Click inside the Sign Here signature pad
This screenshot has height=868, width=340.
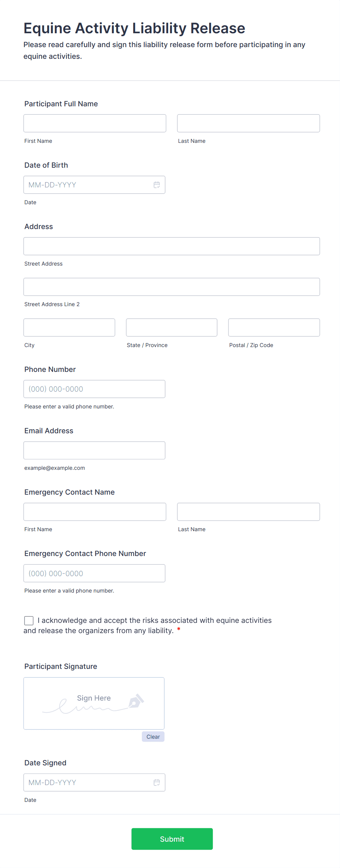[94, 703]
